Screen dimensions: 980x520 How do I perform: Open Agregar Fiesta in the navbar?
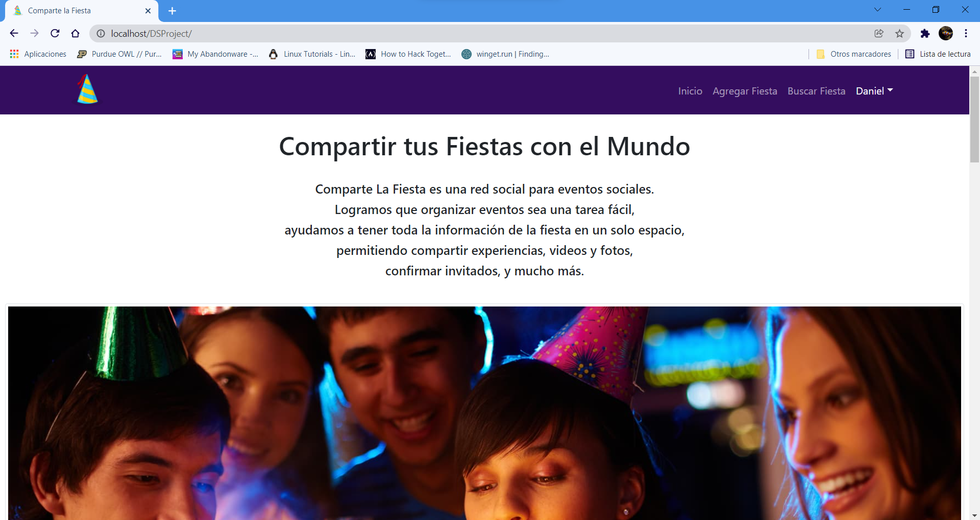click(x=745, y=91)
